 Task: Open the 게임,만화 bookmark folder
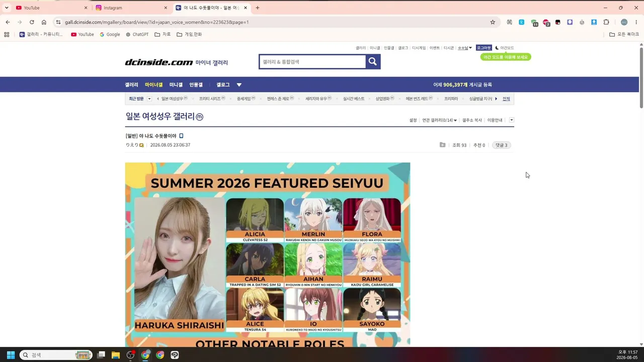point(189,34)
